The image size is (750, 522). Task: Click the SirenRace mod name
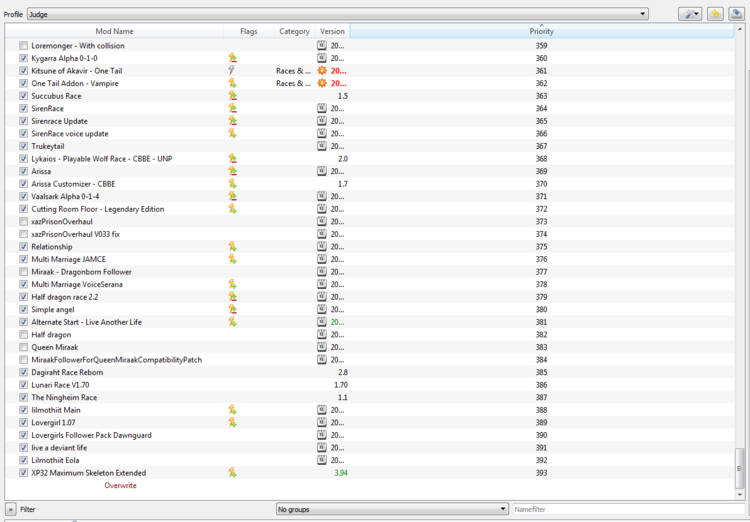tap(47, 109)
